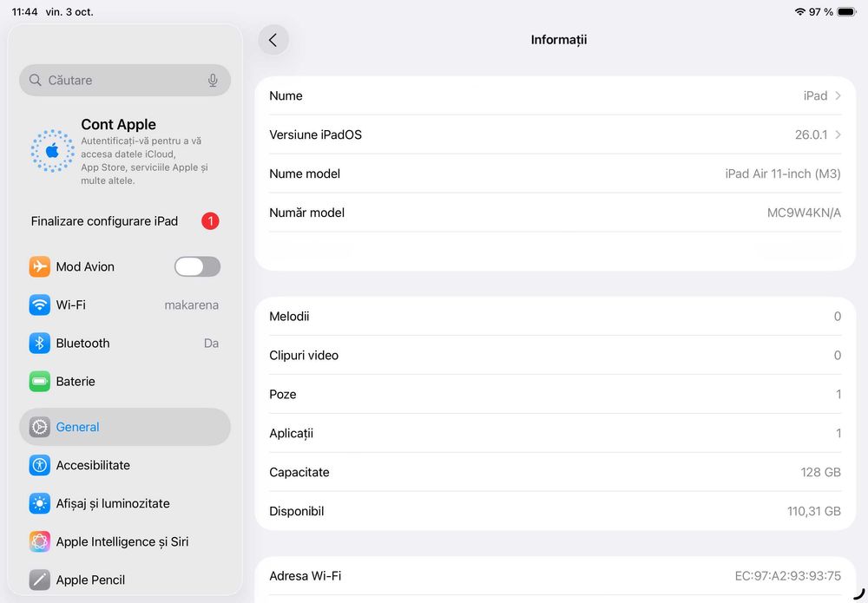Image resolution: width=868 pixels, height=603 pixels.
Task: Tap the blue Wi-Fi settings icon
Action: tap(39, 305)
